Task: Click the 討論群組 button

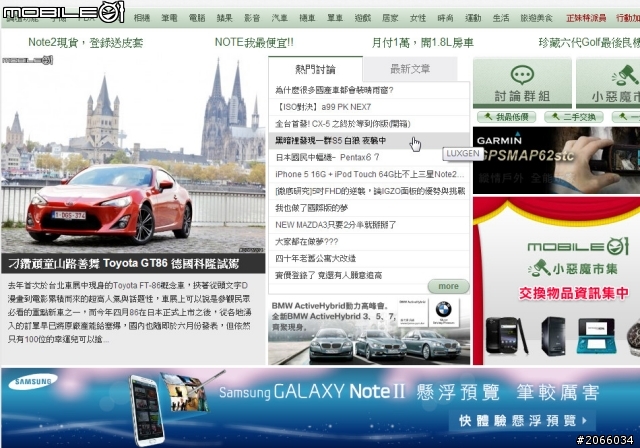Action: [x=522, y=83]
